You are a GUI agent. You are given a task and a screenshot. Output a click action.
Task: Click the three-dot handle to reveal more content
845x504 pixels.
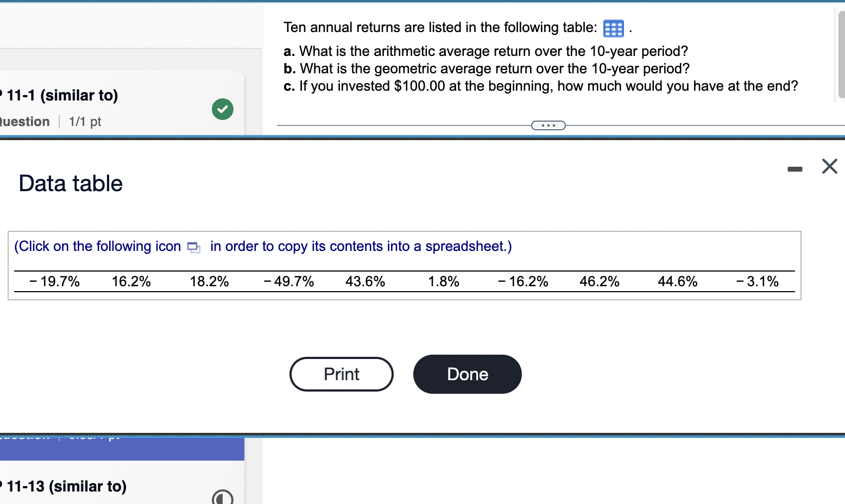(x=548, y=125)
